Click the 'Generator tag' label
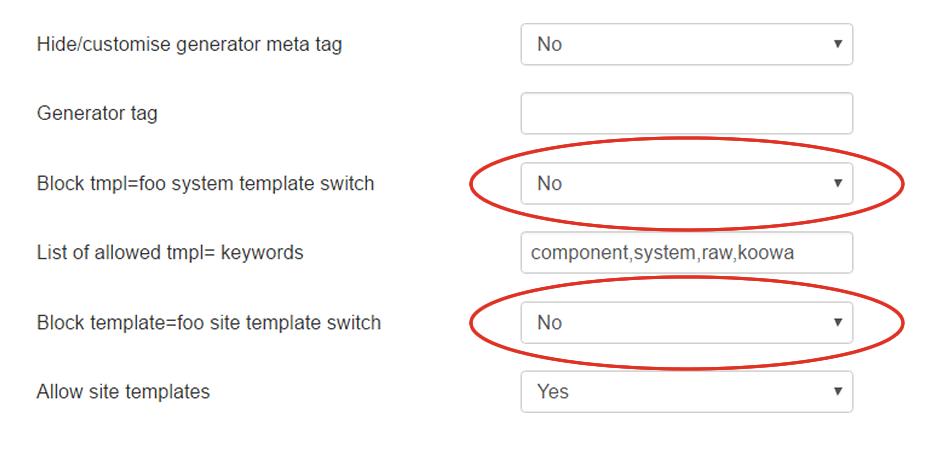 pyautogui.click(x=97, y=113)
